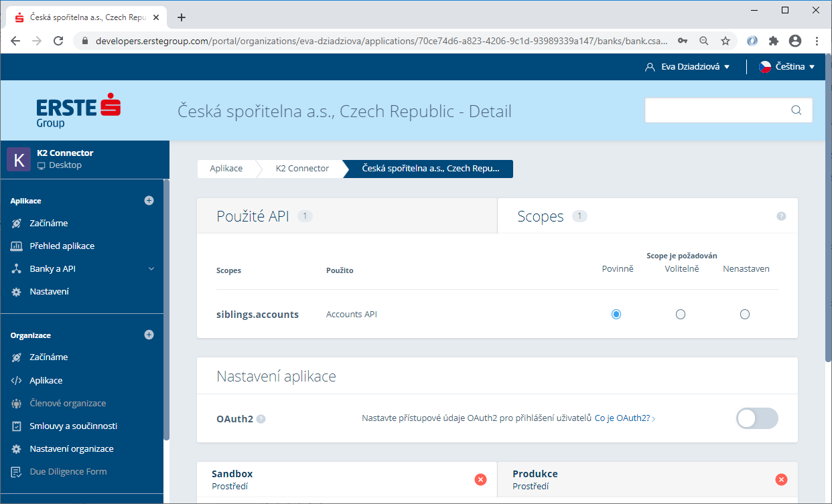
Task: Open the browser extensions puzzle icon
Action: pos(774,41)
